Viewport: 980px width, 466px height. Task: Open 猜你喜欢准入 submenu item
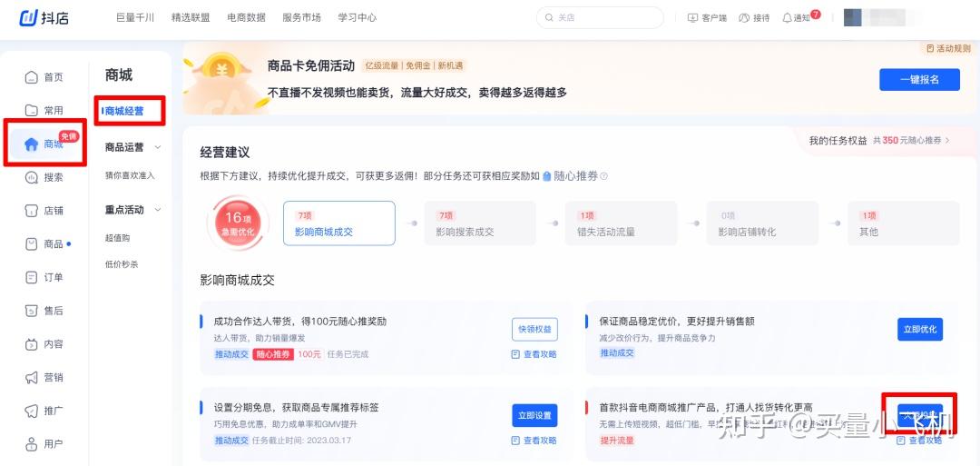(x=130, y=175)
